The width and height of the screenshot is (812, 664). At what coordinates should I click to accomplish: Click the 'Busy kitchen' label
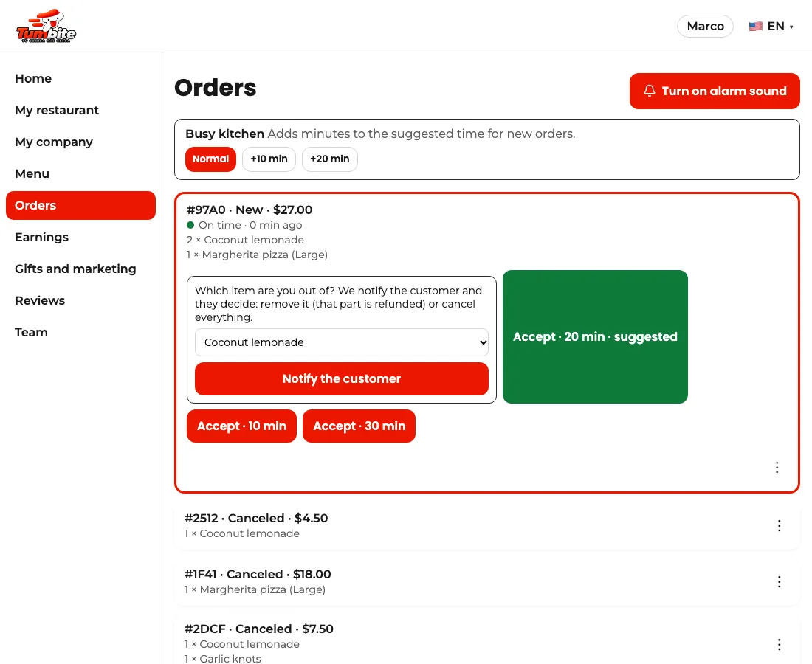[x=224, y=134]
